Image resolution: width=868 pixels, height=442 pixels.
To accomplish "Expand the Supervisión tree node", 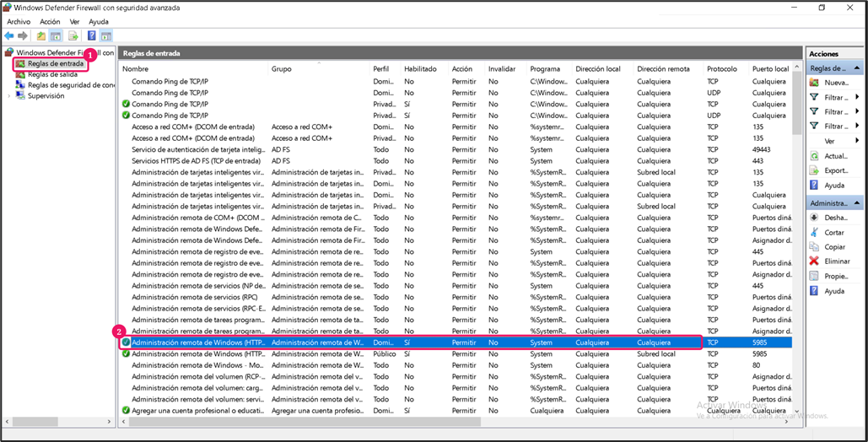I will point(8,96).
